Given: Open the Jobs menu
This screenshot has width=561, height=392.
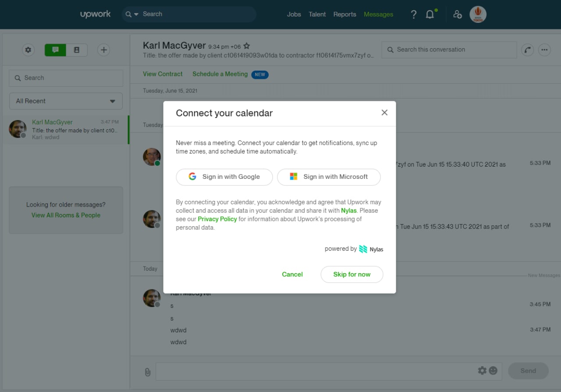Looking at the screenshot, I should click(294, 14).
